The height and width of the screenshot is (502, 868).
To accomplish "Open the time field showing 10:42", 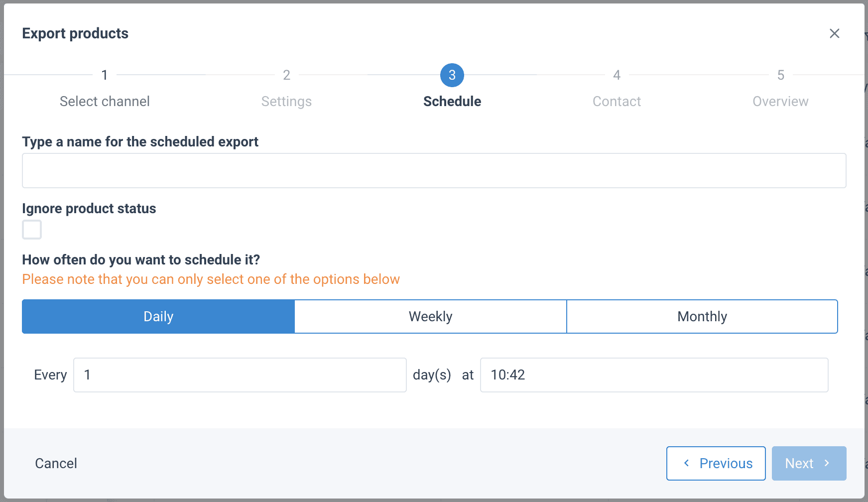I will click(653, 375).
